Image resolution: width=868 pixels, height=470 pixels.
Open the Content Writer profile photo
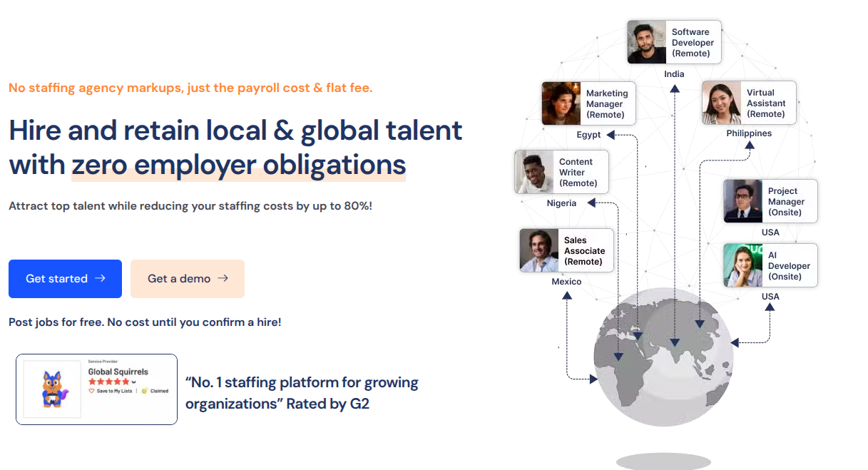click(x=534, y=172)
